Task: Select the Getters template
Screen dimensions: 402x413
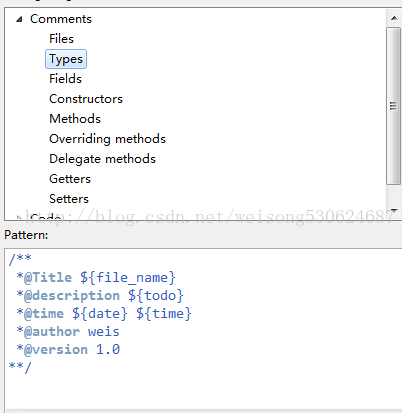Action: pos(70,179)
